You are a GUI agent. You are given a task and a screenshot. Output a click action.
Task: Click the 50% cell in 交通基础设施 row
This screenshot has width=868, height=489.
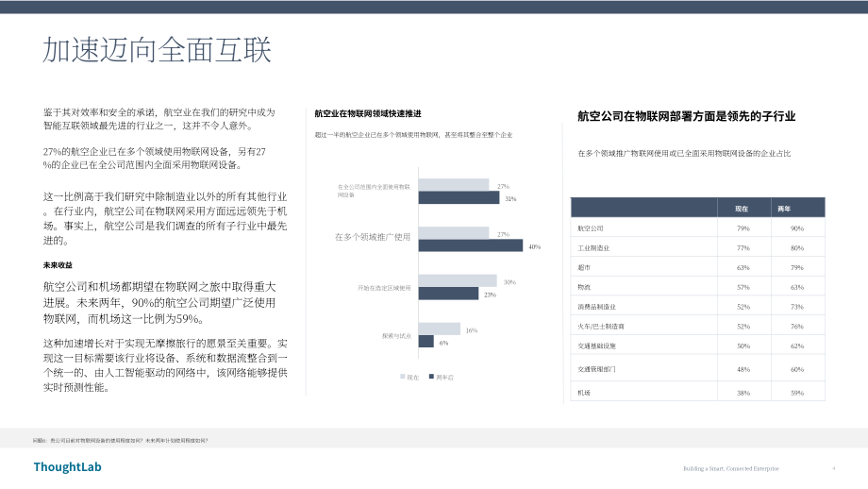point(743,346)
